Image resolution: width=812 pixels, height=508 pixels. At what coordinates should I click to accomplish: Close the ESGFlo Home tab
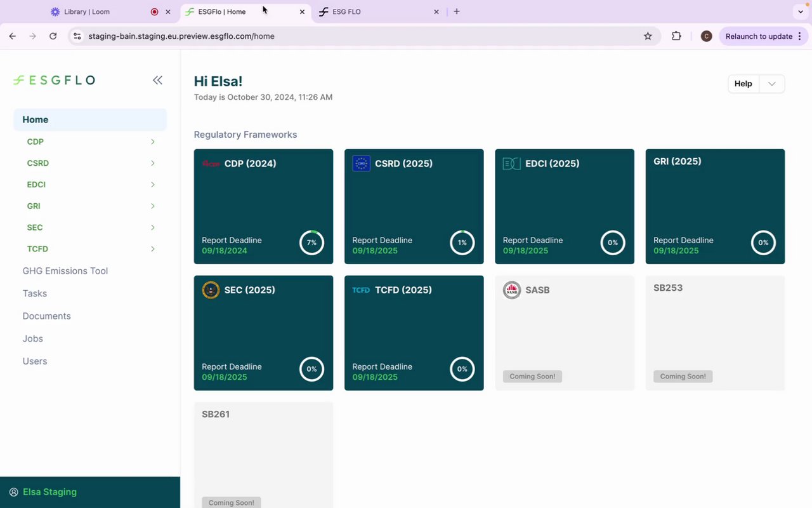coord(302,11)
